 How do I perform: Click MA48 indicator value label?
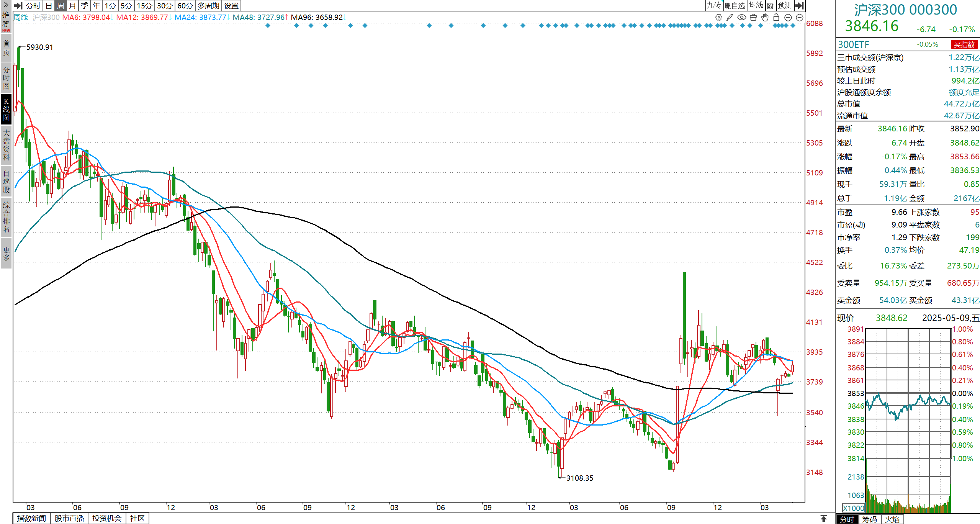(x=259, y=17)
